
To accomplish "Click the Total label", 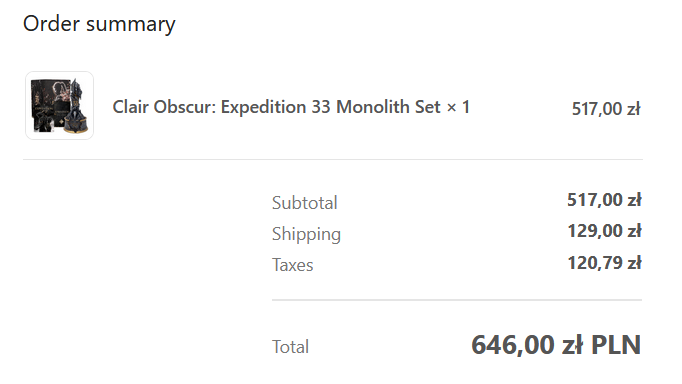I will tap(290, 347).
